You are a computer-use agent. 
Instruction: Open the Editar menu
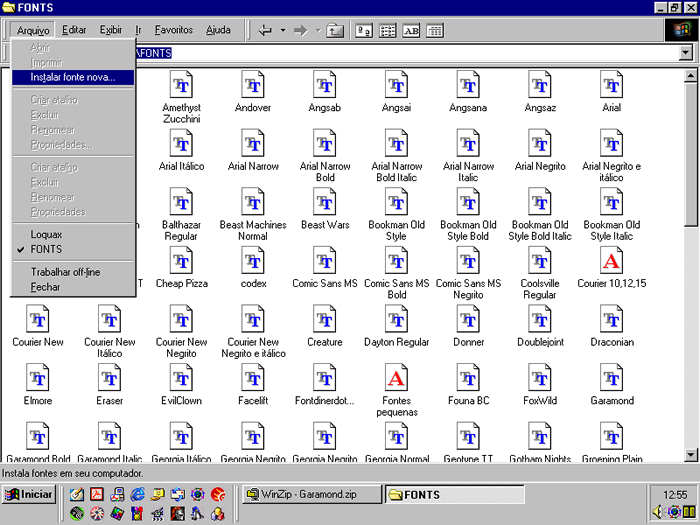tap(74, 30)
